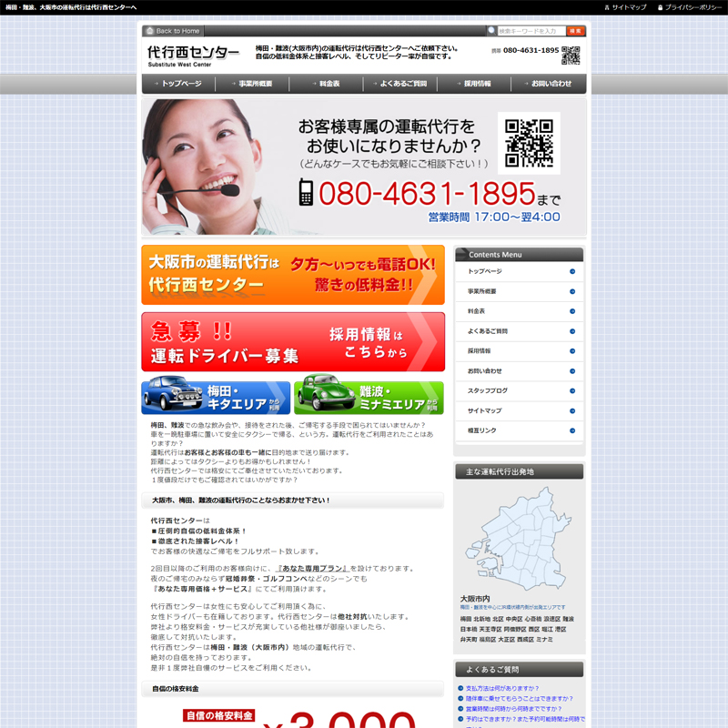Open トップページ in main navigation bar

coord(178,84)
